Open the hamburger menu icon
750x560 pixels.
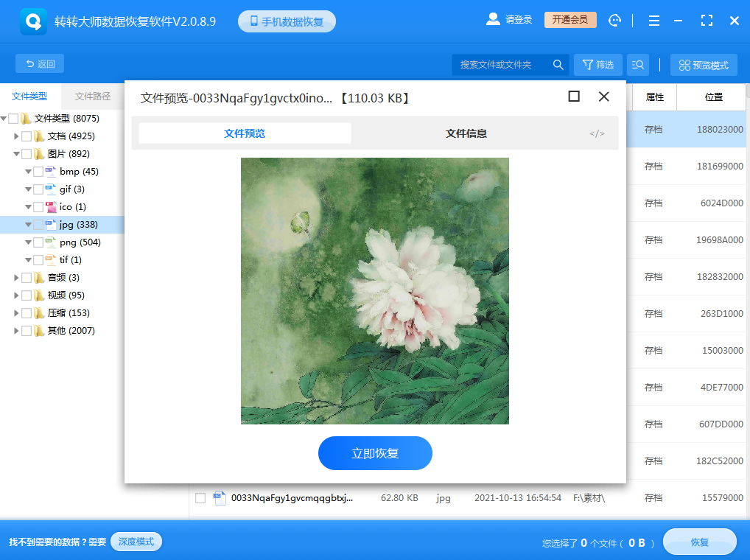tap(654, 21)
